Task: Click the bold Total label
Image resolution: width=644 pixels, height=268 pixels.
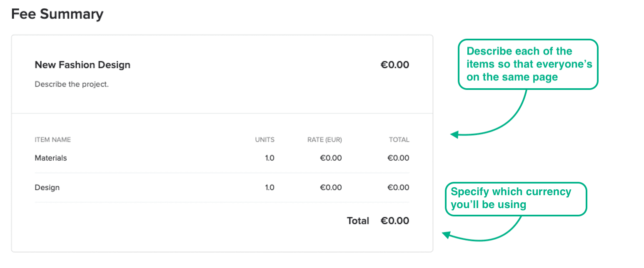Action: pyautogui.click(x=358, y=221)
